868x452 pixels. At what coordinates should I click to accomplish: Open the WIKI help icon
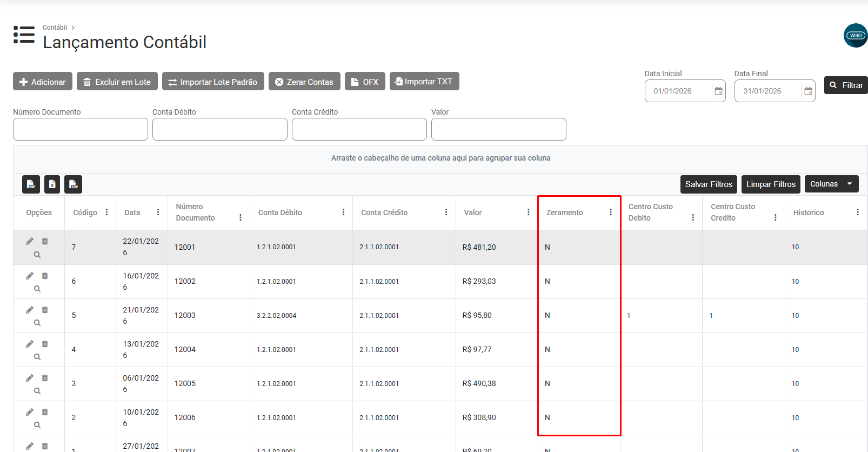pos(856,35)
